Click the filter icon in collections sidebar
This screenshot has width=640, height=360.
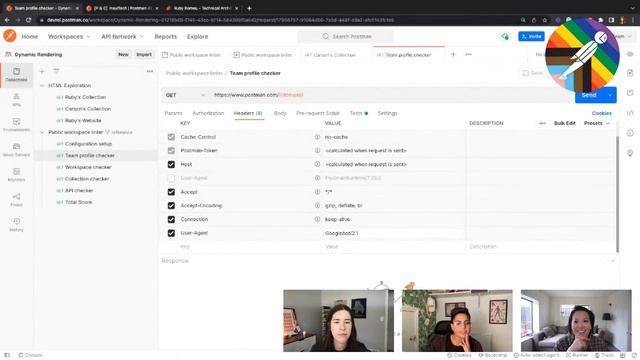[x=56, y=71]
